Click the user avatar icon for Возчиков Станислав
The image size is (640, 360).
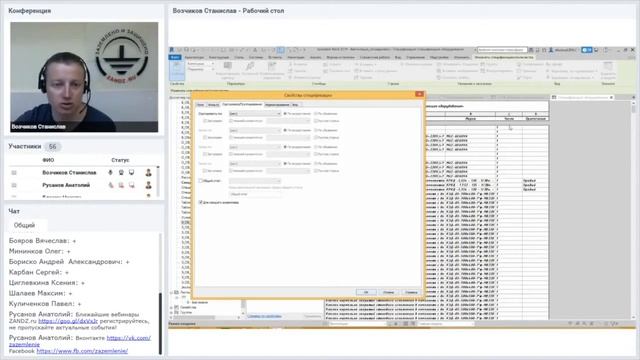[x=148, y=173]
